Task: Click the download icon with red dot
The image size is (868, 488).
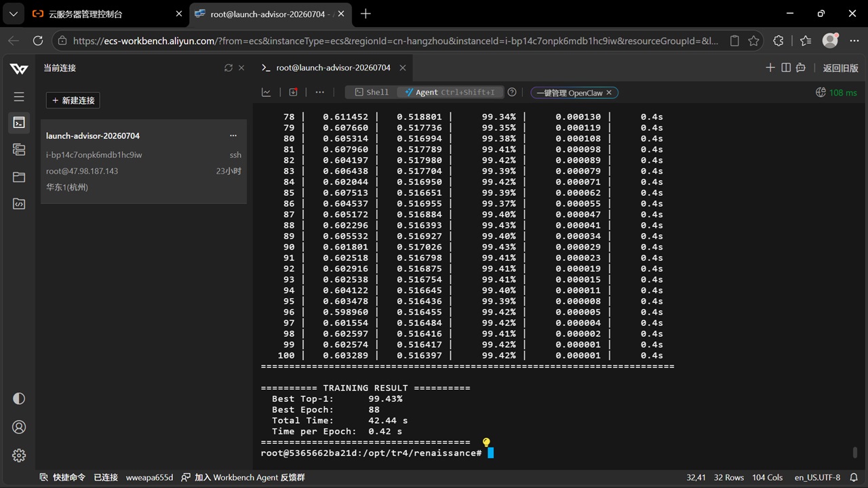Action: [293, 92]
